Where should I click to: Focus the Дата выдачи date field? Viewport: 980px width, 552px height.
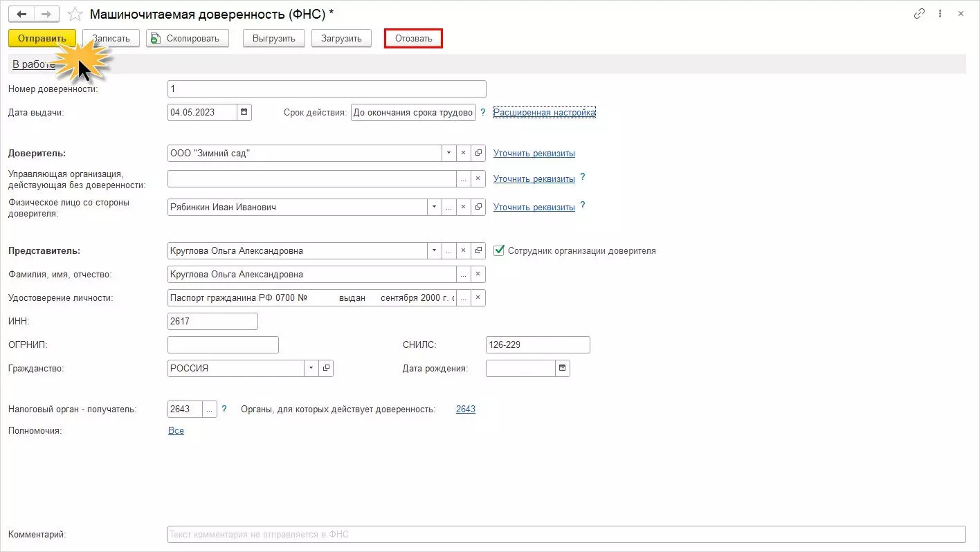tap(203, 112)
